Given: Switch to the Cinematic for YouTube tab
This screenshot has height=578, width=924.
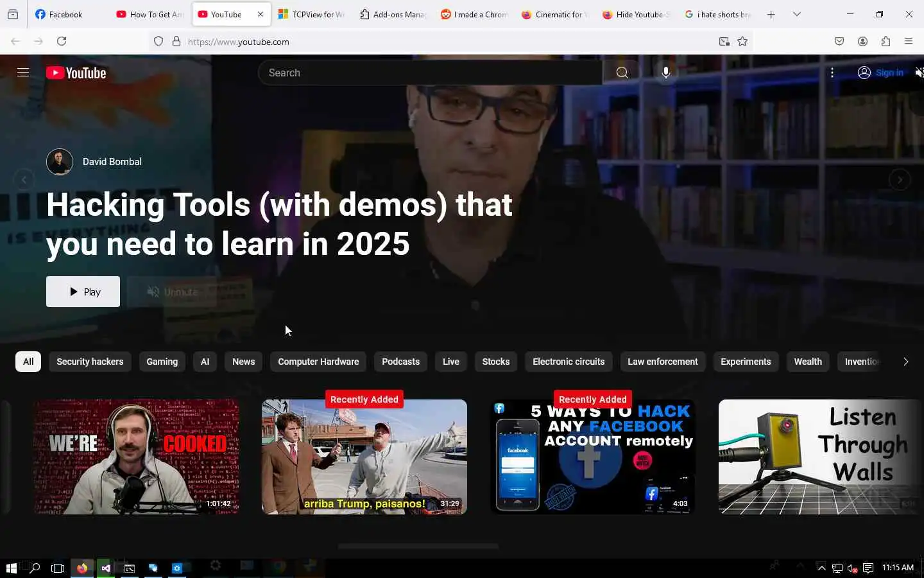Looking at the screenshot, I should (x=554, y=14).
